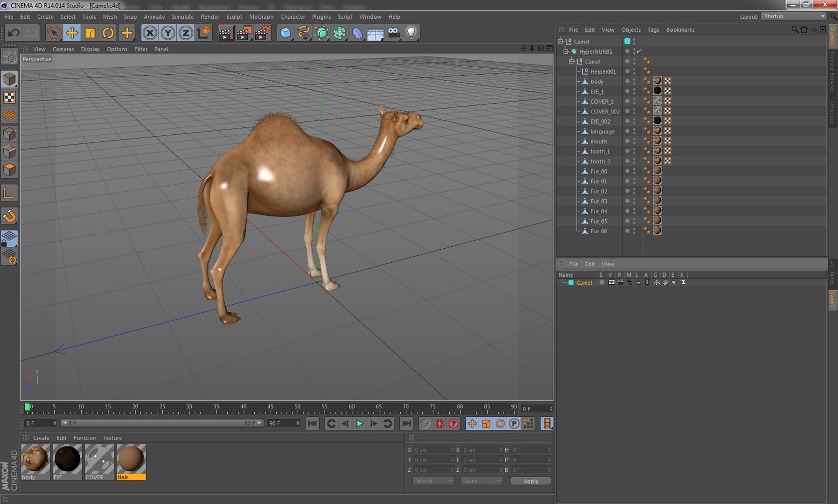Open the Floor environment icon
The width and height of the screenshot is (838, 504).
pos(375,33)
